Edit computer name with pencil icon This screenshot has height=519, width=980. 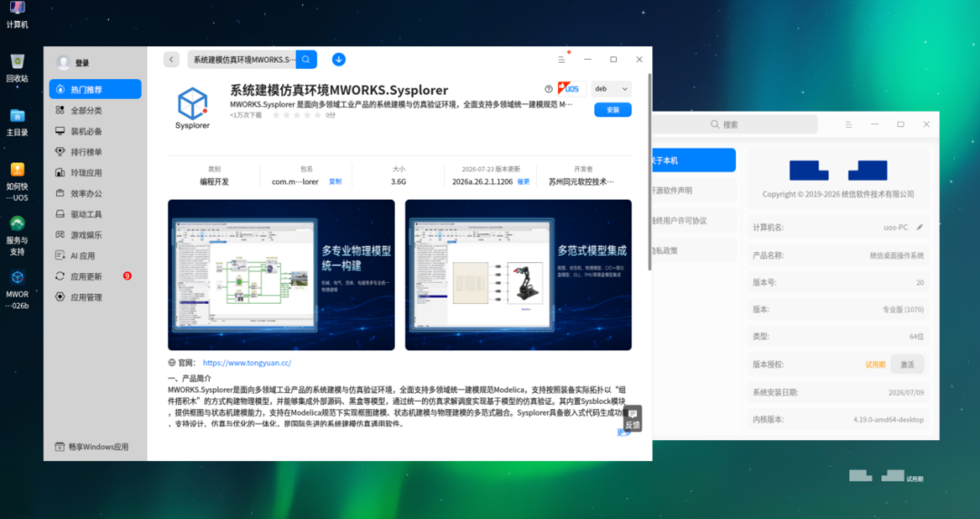[x=920, y=227]
